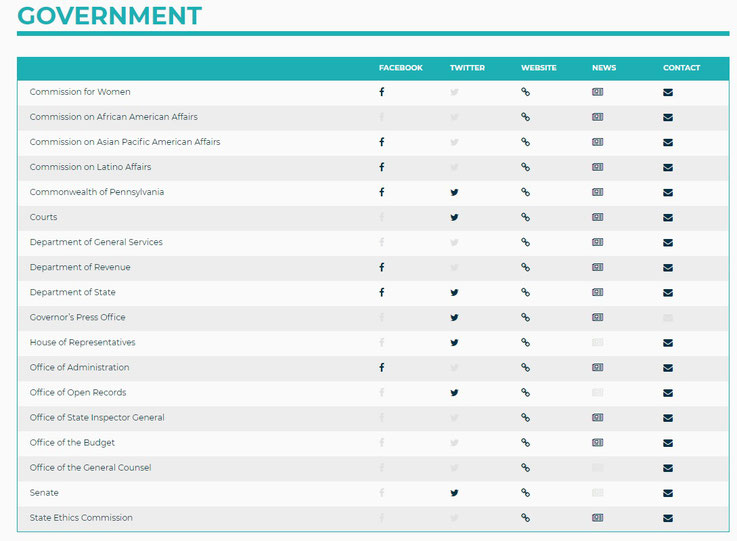
Task: Open Office of Open Records Twitter icon
Action: click(x=454, y=392)
